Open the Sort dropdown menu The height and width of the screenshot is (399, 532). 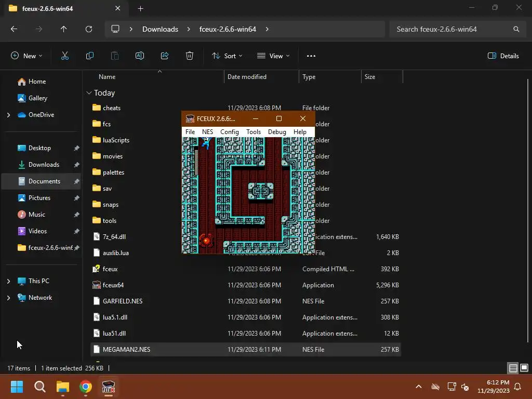click(x=227, y=56)
